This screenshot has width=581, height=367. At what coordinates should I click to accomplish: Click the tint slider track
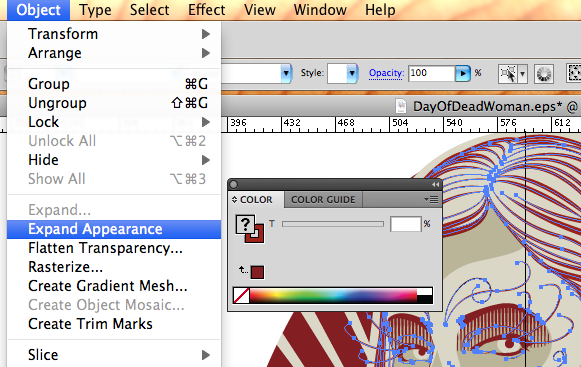tap(332, 224)
